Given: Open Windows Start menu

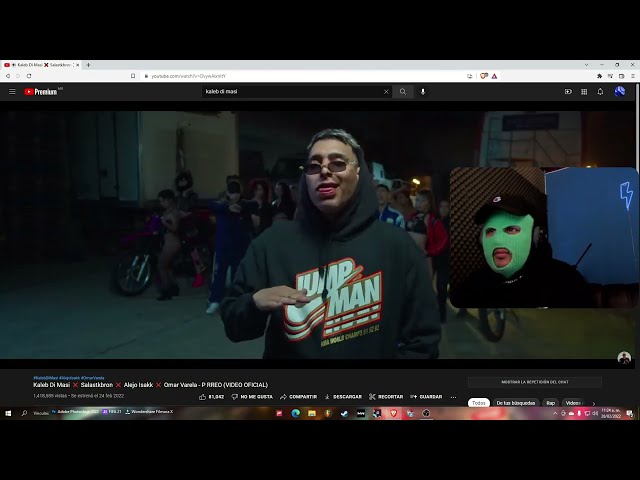Looking at the screenshot, I should click(8, 413).
